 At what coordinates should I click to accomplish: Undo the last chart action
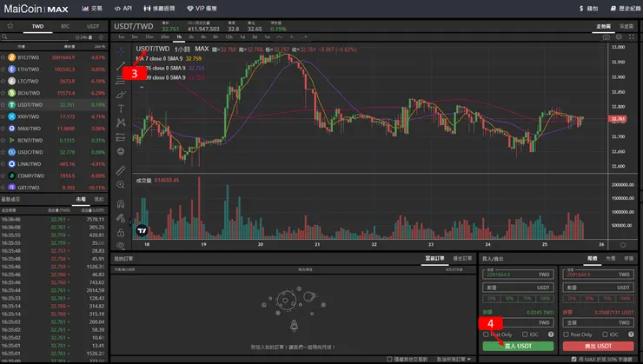coord(293,36)
